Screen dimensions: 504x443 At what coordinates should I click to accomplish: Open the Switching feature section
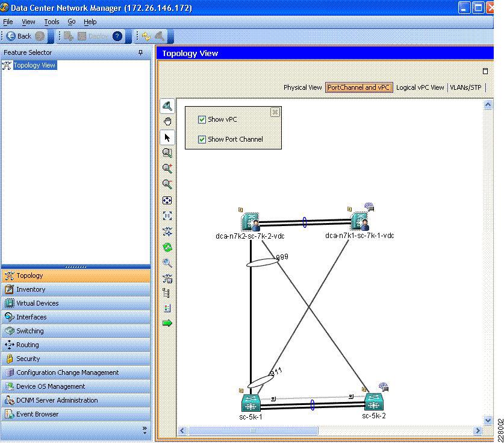(76, 331)
